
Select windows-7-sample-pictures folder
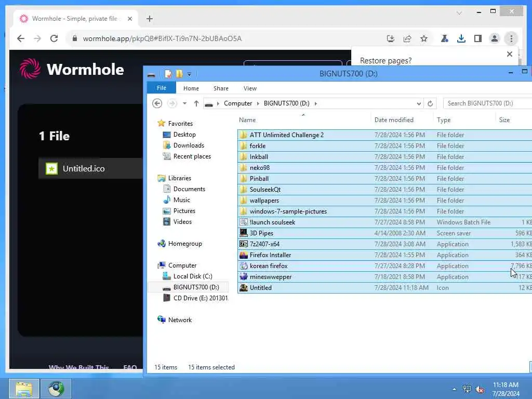(x=288, y=211)
